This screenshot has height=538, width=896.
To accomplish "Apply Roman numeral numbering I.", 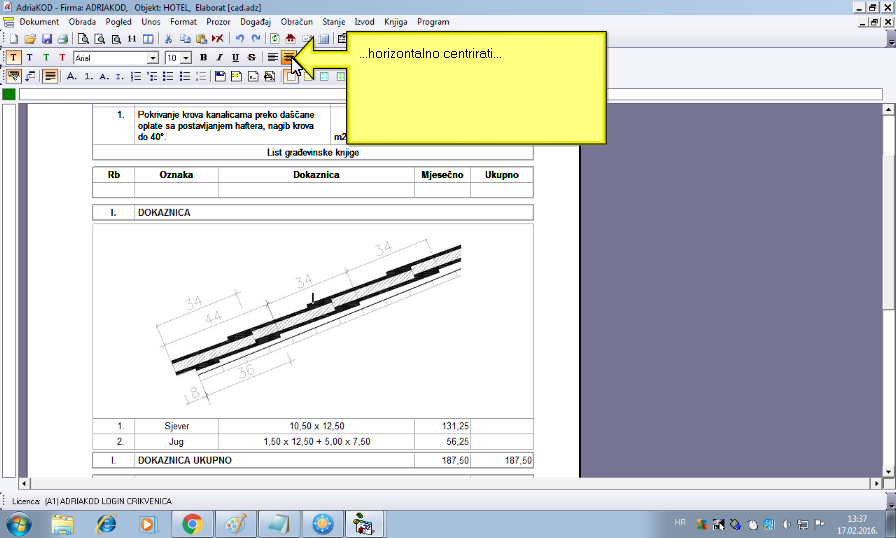I will point(119,76).
